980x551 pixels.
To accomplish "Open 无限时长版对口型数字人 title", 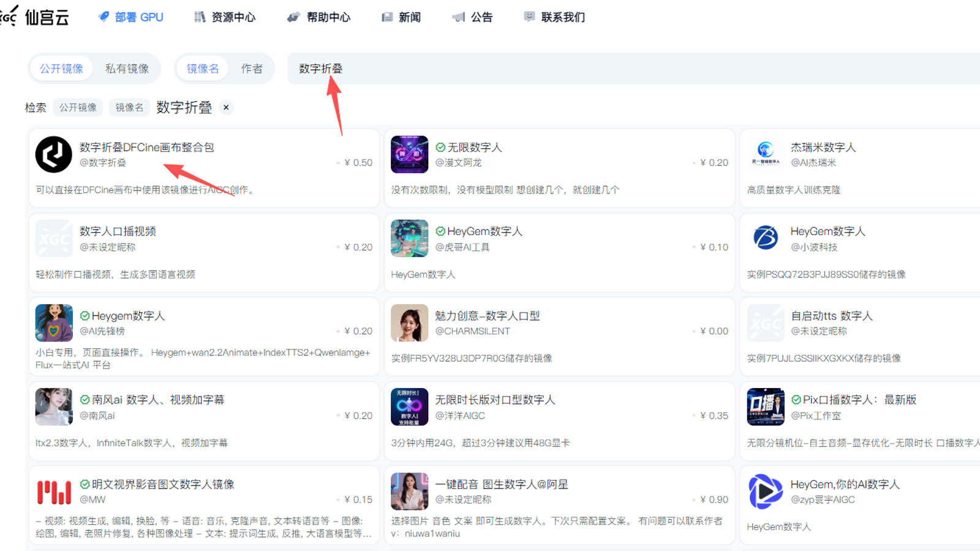I will click(495, 400).
